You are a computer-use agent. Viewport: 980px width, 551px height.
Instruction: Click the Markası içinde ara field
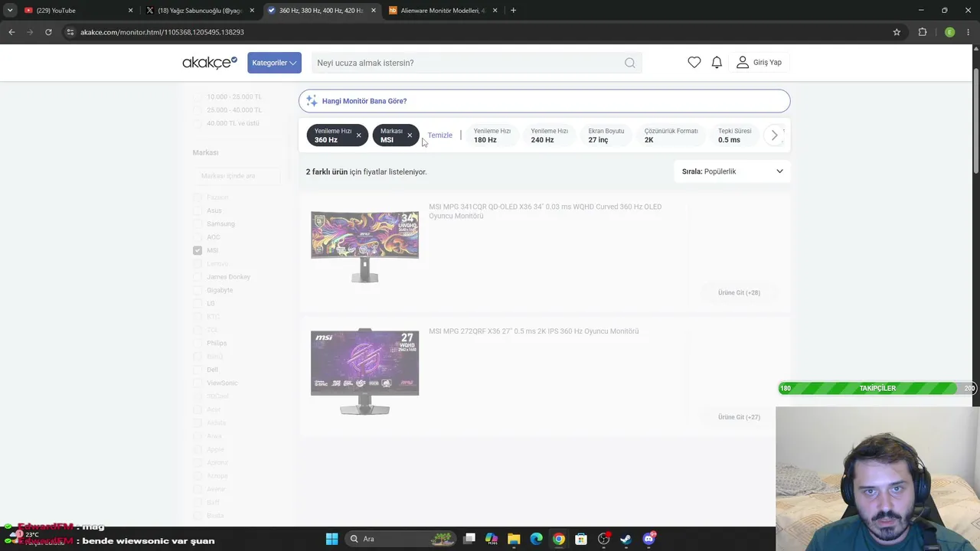point(236,176)
